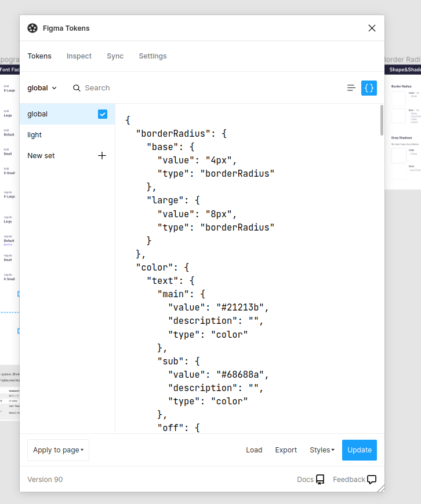The image size is (421, 504).
Task: Click the search magnifier icon
Action: click(x=77, y=88)
